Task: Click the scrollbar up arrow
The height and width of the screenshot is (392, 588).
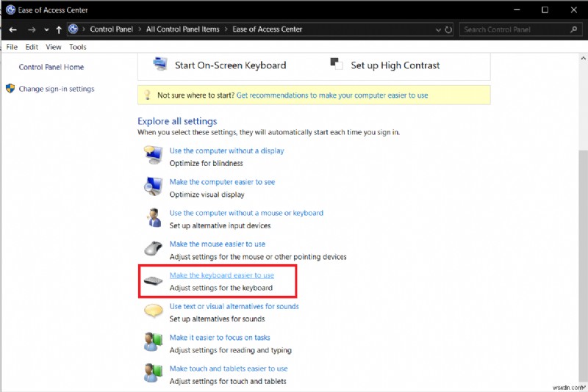Action: click(x=583, y=58)
